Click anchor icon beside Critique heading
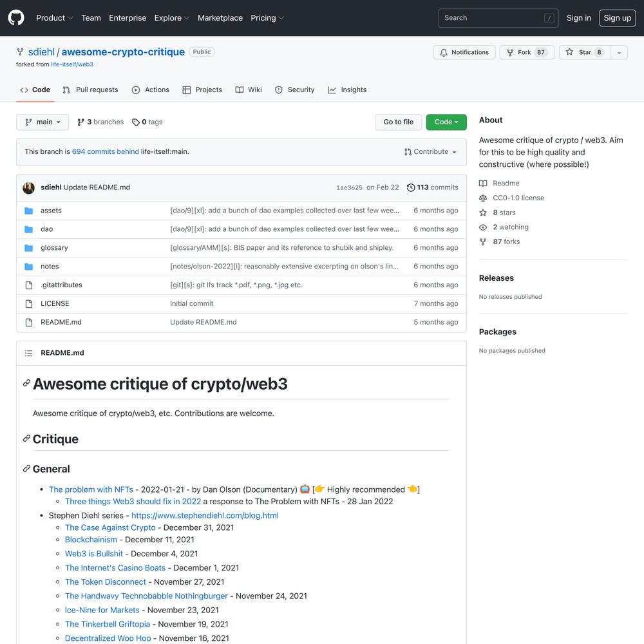The height and width of the screenshot is (644, 644). pos(26,439)
